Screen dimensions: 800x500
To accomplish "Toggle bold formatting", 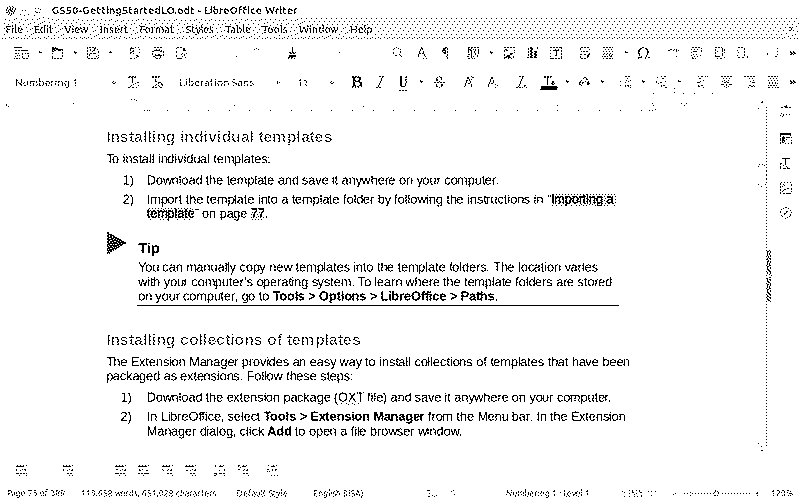I will tap(356, 82).
